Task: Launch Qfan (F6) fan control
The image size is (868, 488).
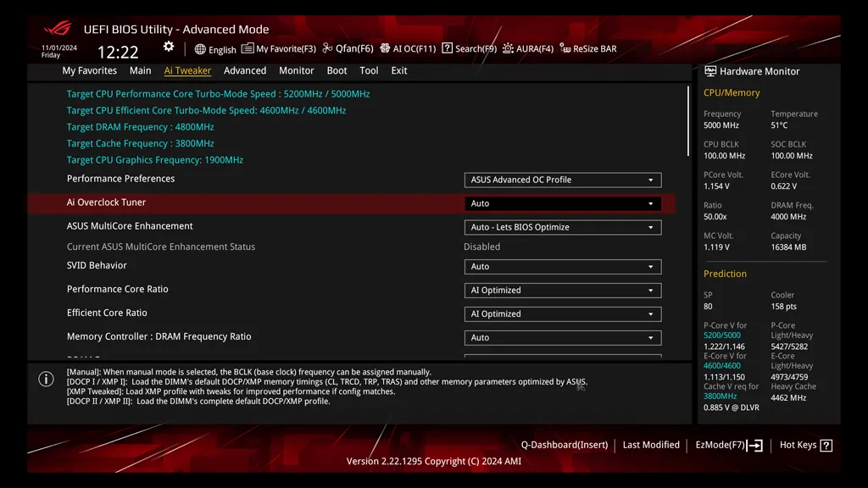Action: (x=348, y=49)
